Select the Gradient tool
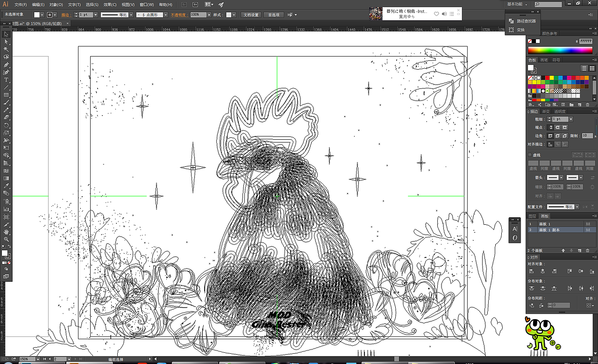 point(7,178)
